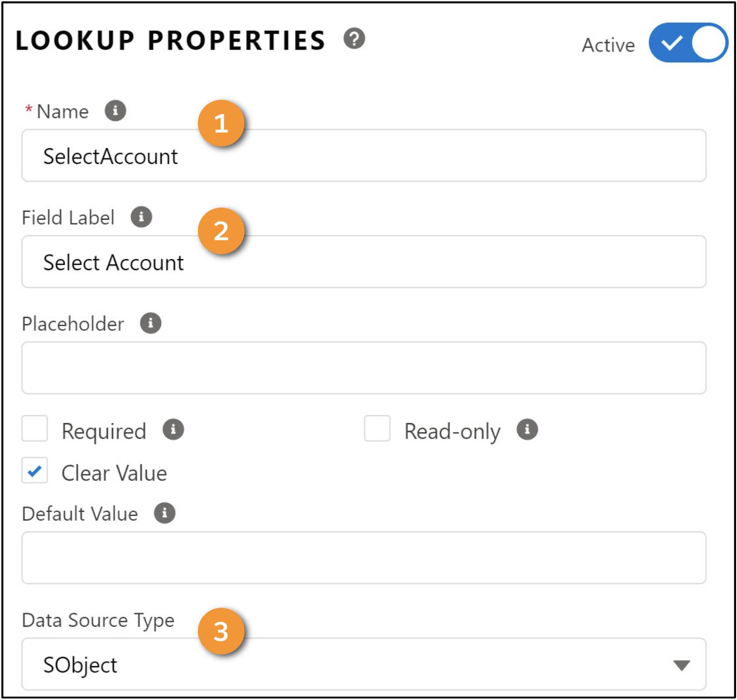This screenshot has height=700, width=737.
Task: Click the help icon beside Lookup Properties
Action: [354, 39]
